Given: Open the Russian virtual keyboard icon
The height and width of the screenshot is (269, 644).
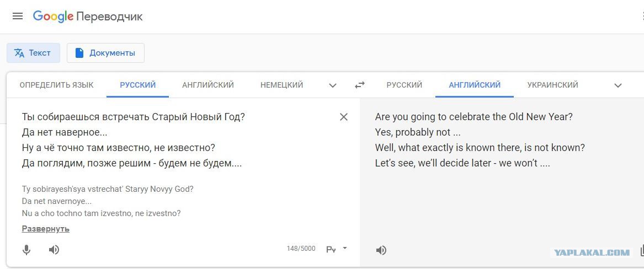Looking at the screenshot, I should 331,249.
